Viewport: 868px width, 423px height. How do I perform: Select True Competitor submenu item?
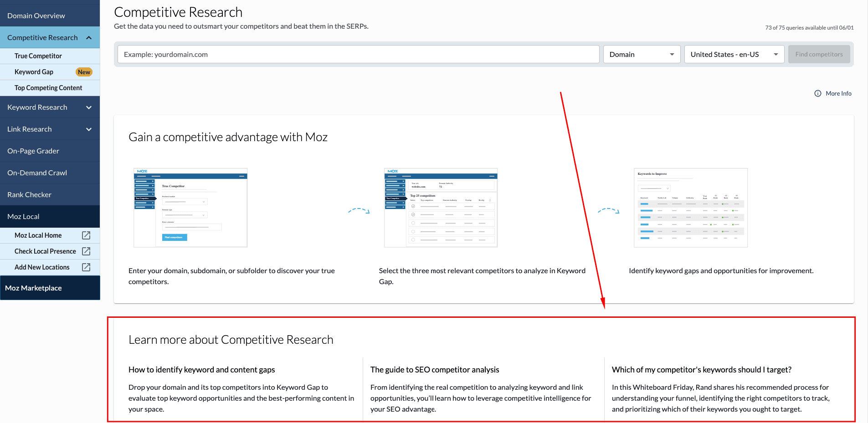(38, 56)
